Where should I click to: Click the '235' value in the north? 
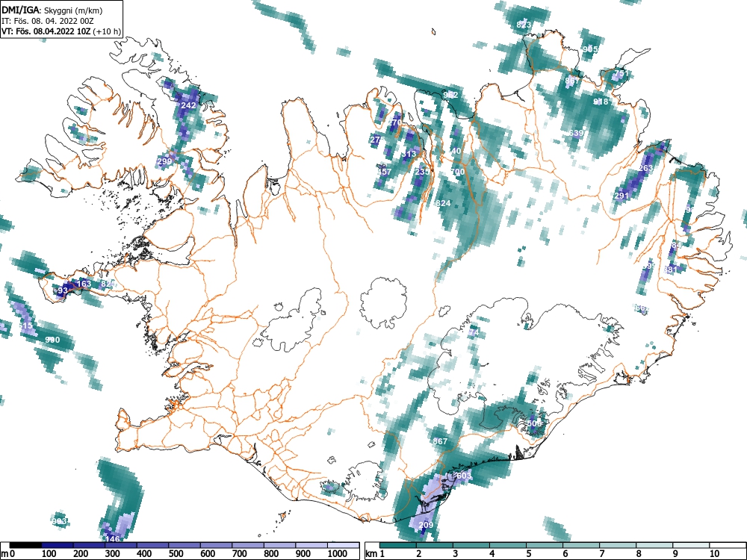click(x=423, y=172)
